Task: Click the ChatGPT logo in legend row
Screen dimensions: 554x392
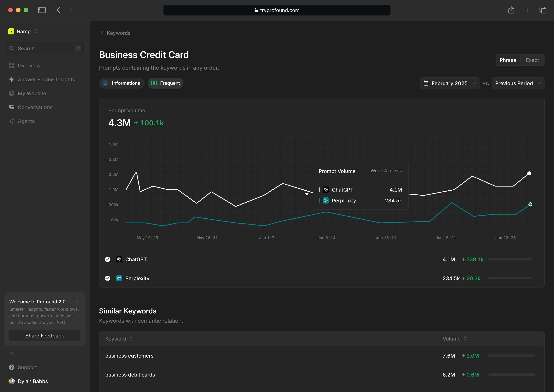Action: [x=119, y=259]
